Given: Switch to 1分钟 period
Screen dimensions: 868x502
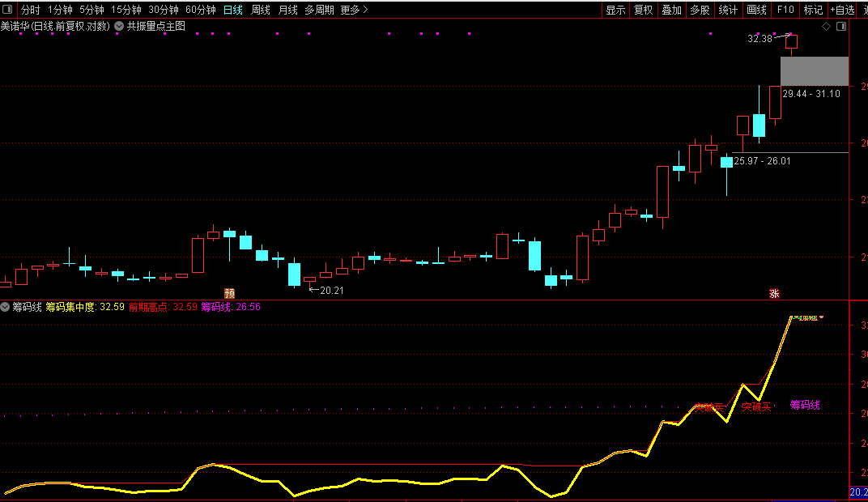Looking at the screenshot, I should [60, 10].
